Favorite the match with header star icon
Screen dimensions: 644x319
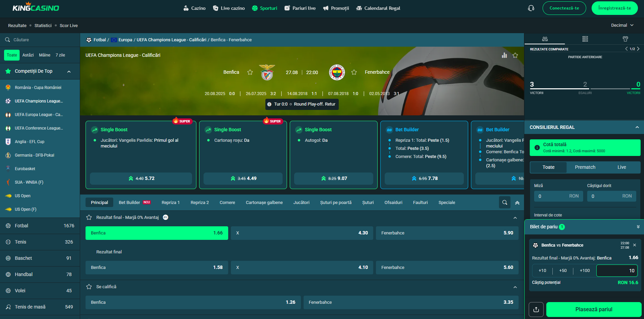click(515, 55)
